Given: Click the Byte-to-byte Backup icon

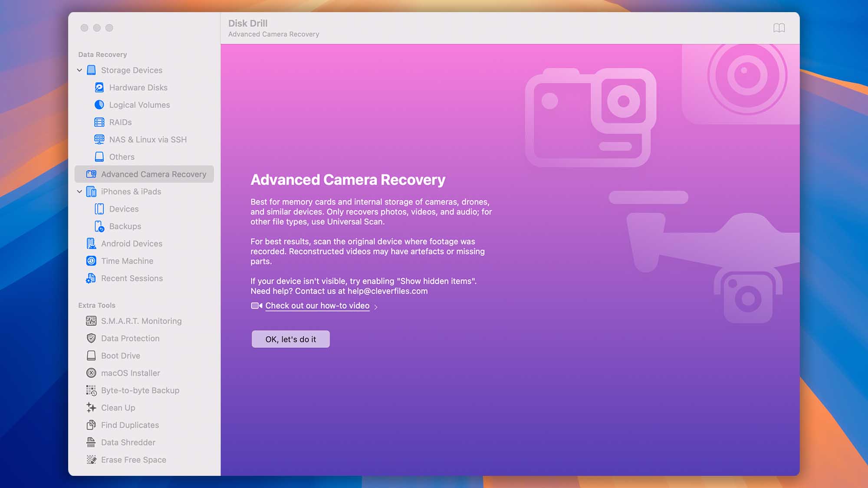Looking at the screenshot, I should pyautogui.click(x=91, y=390).
